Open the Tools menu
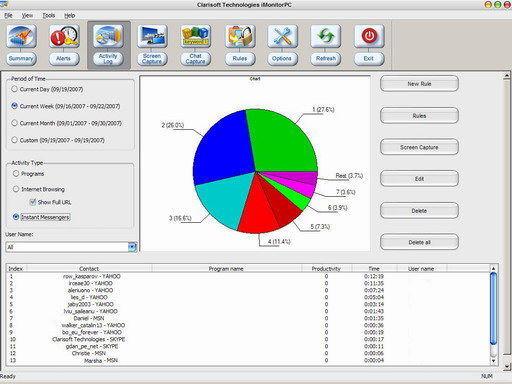 tap(49, 15)
